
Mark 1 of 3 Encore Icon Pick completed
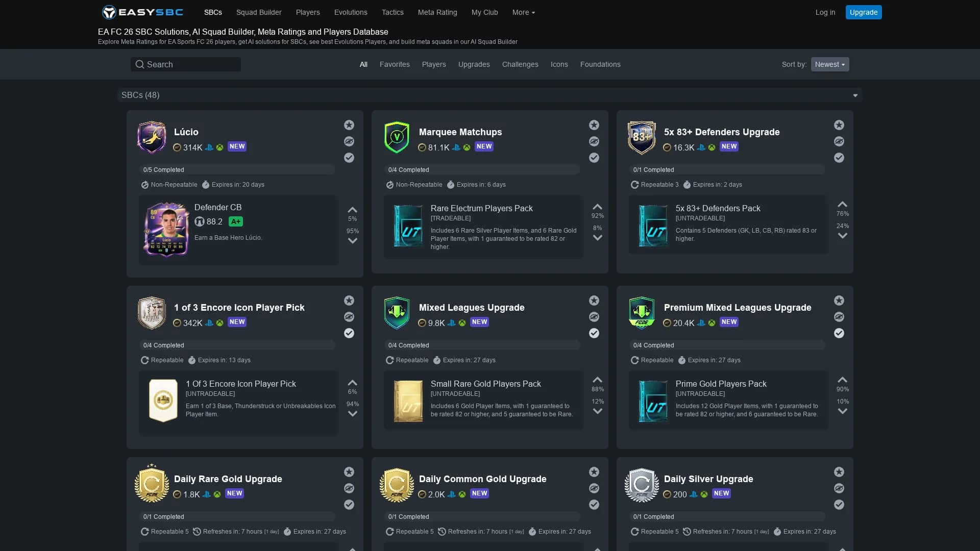point(349,333)
